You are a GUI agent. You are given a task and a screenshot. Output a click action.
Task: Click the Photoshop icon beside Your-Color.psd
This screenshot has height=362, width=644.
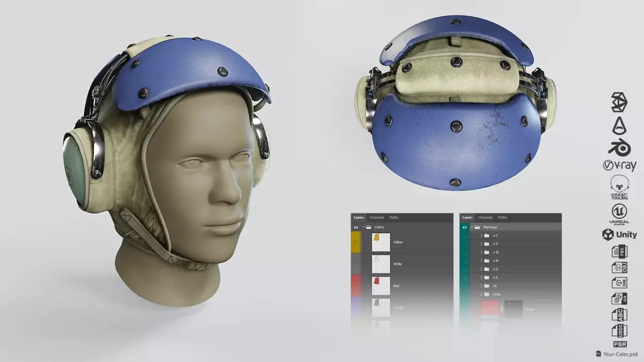point(598,354)
